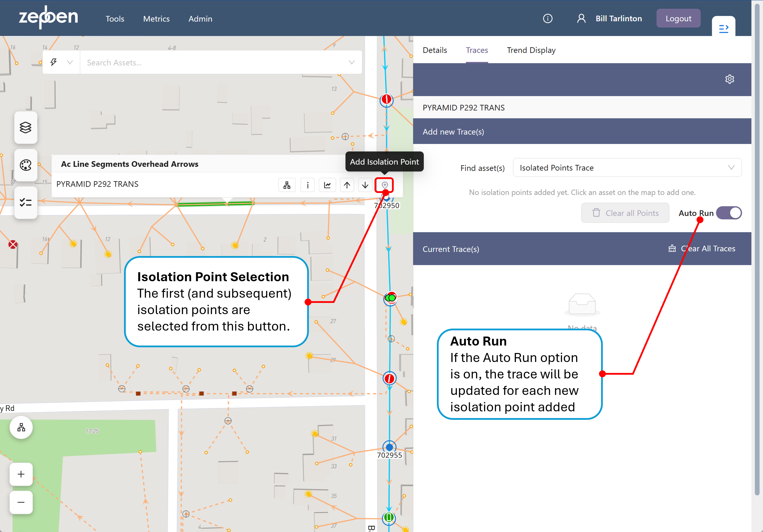Image resolution: width=763 pixels, height=532 pixels.
Task: Click the trend chart icon in popup
Action: point(327,185)
